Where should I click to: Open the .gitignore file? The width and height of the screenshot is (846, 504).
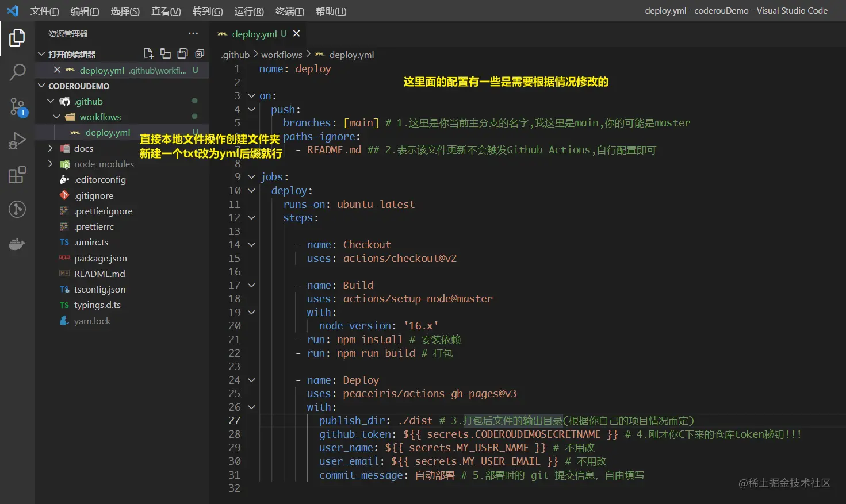click(x=94, y=195)
